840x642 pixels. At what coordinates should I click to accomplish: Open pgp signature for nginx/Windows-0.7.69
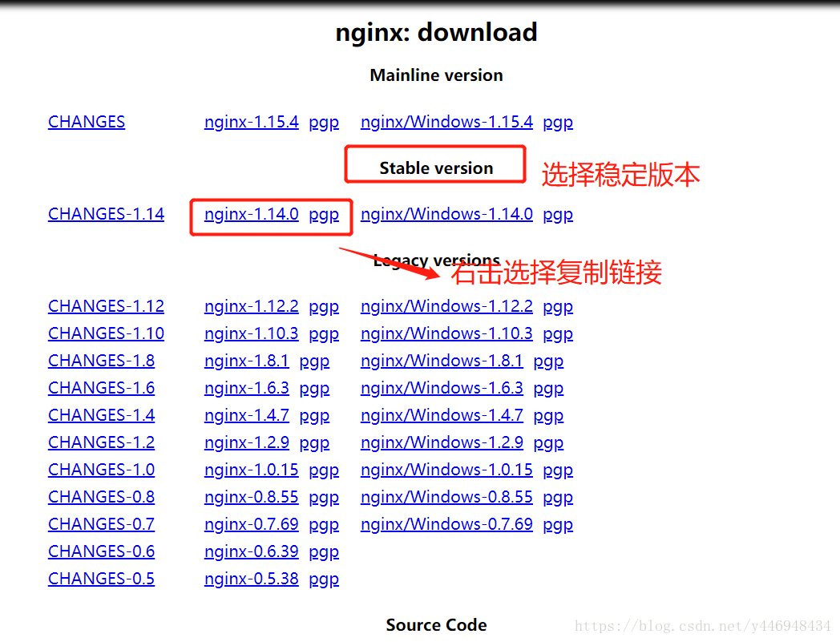click(x=558, y=527)
